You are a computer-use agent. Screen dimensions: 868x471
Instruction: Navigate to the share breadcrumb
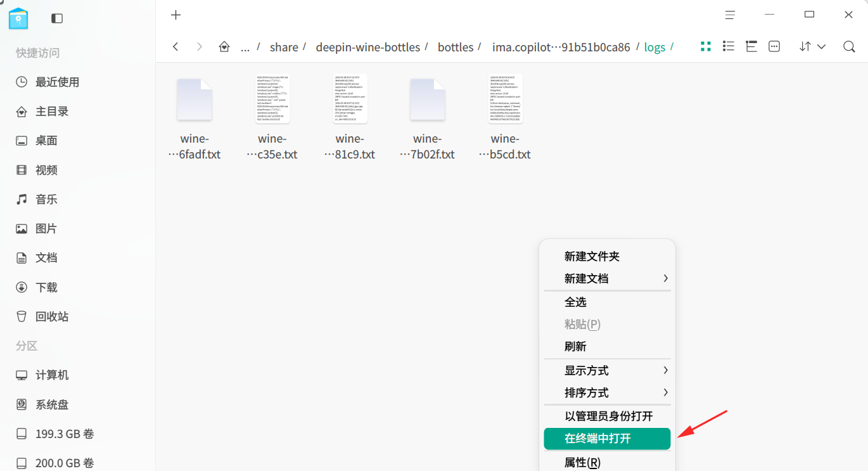point(284,48)
